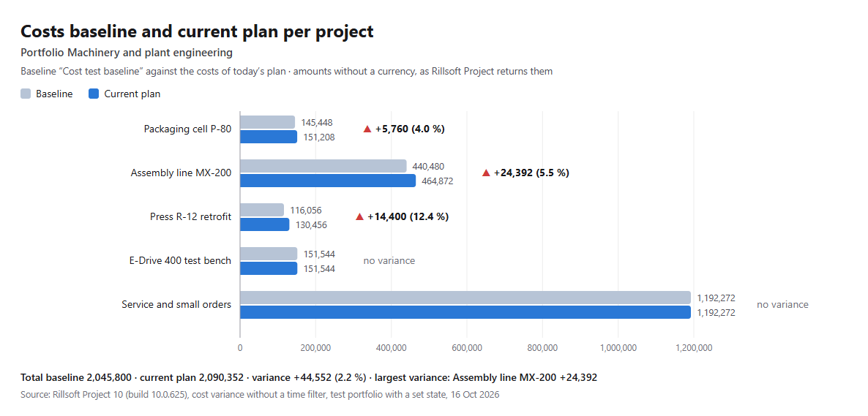Click the x-axis tick label 1,000,000

coord(618,348)
